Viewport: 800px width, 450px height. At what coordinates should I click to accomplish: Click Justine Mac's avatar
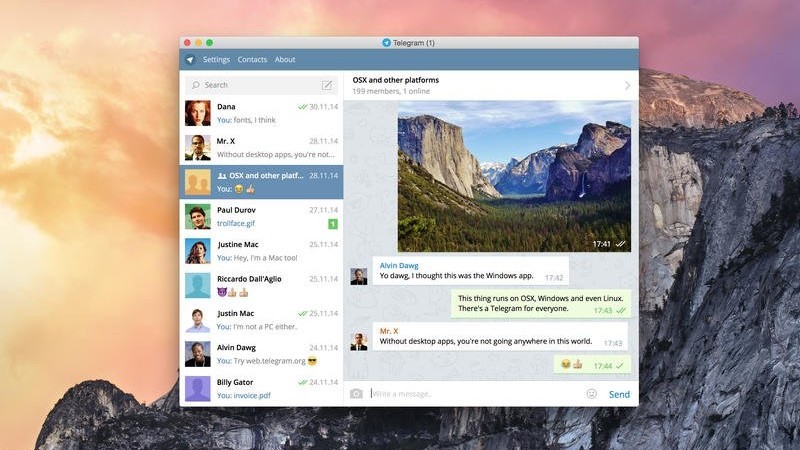pyautogui.click(x=197, y=251)
